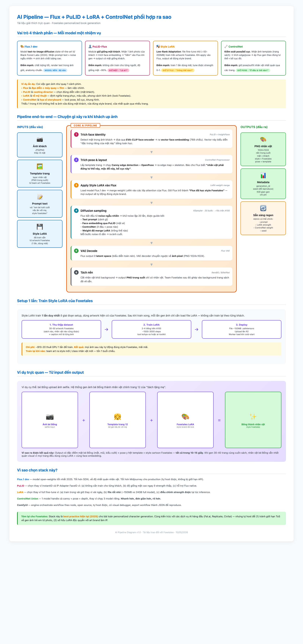The image size is (303, 644).
Task: Click the sparkles icon above Bống thành nhân vật
Action: pyautogui.click(x=253, y=417)
